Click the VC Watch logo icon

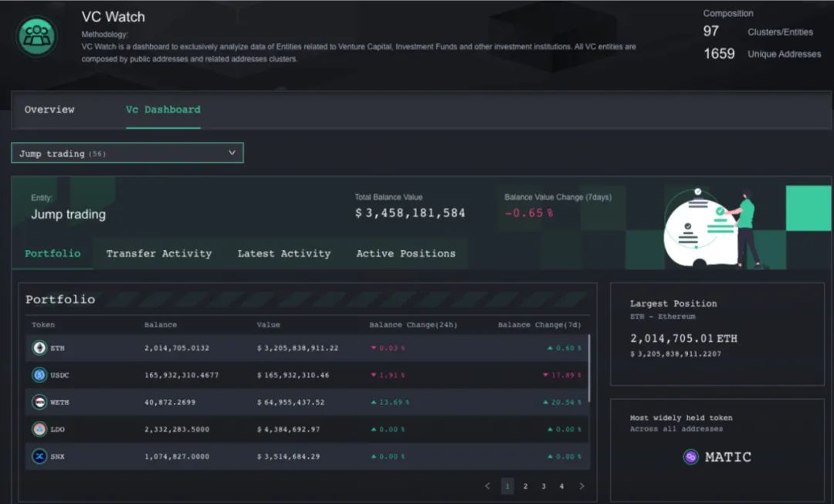pyautogui.click(x=37, y=36)
